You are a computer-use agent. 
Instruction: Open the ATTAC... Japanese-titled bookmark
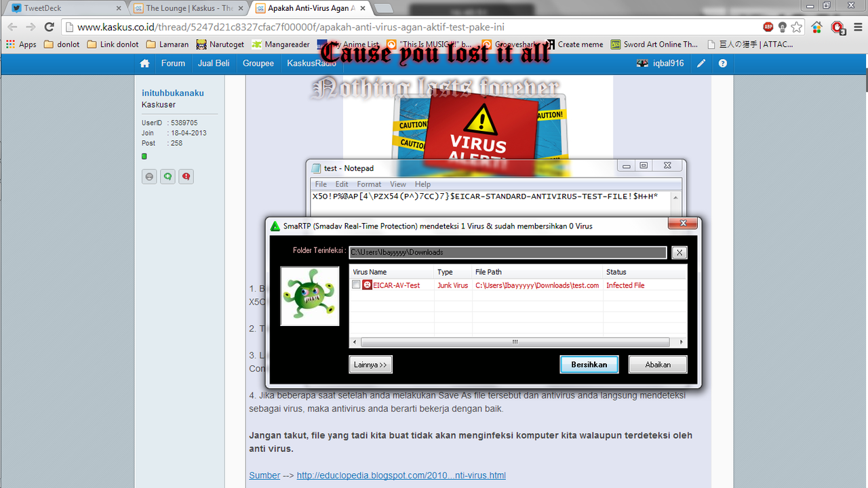click(x=749, y=44)
